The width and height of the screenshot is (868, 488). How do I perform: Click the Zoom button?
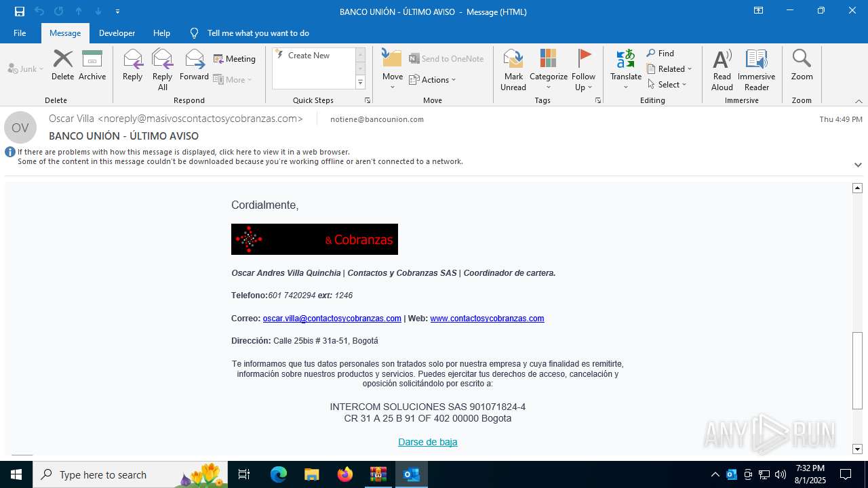point(802,66)
